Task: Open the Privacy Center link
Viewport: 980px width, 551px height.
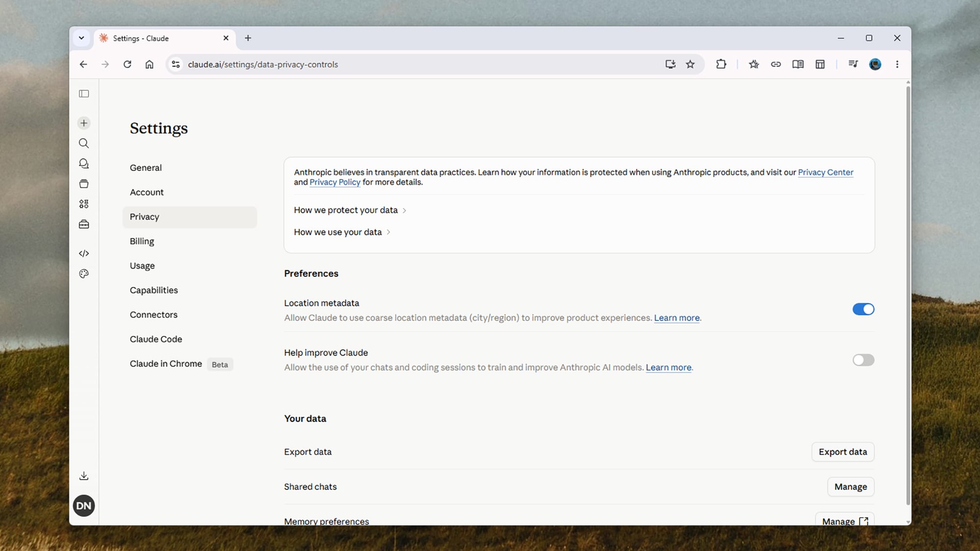Action: tap(826, 172)
